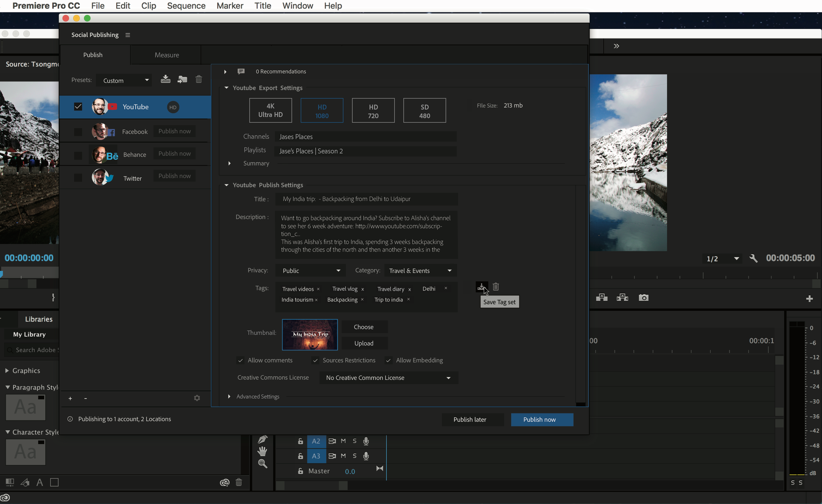
Task: Open the Sequence menu
Action: coord(186,6)
